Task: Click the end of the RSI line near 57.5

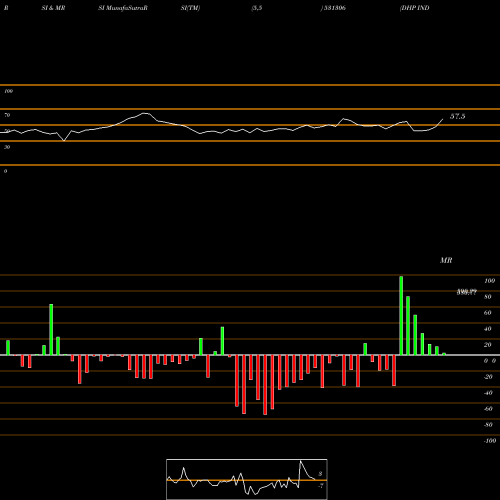Action: (x=443, y=119)
